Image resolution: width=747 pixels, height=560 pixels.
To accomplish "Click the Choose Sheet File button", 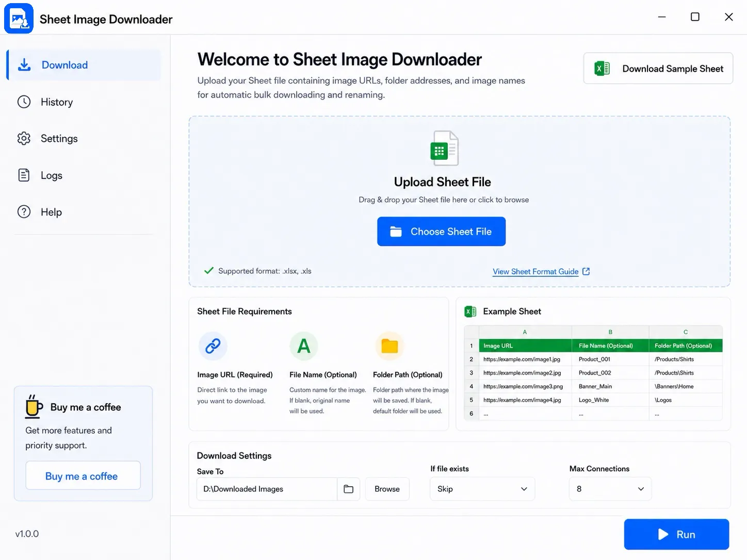I will (x=441, y=232).
